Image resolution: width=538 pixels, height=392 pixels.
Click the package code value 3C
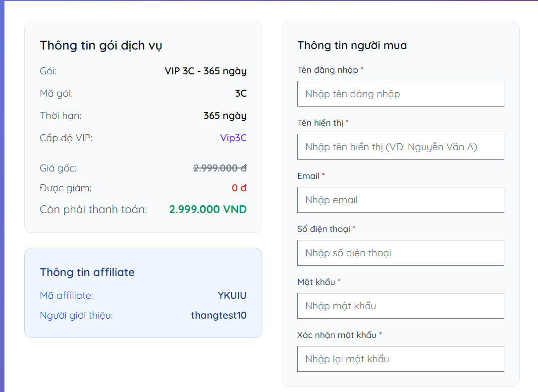[241, 94]
